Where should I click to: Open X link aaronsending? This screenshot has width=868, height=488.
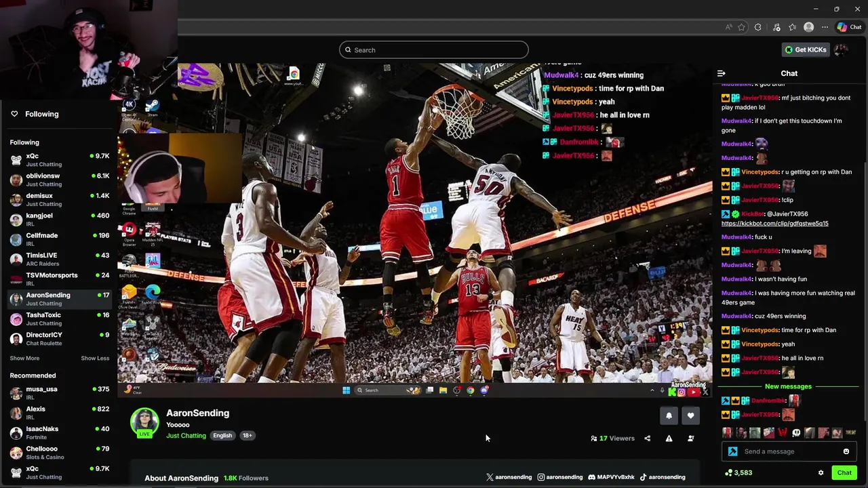point(509,477)
